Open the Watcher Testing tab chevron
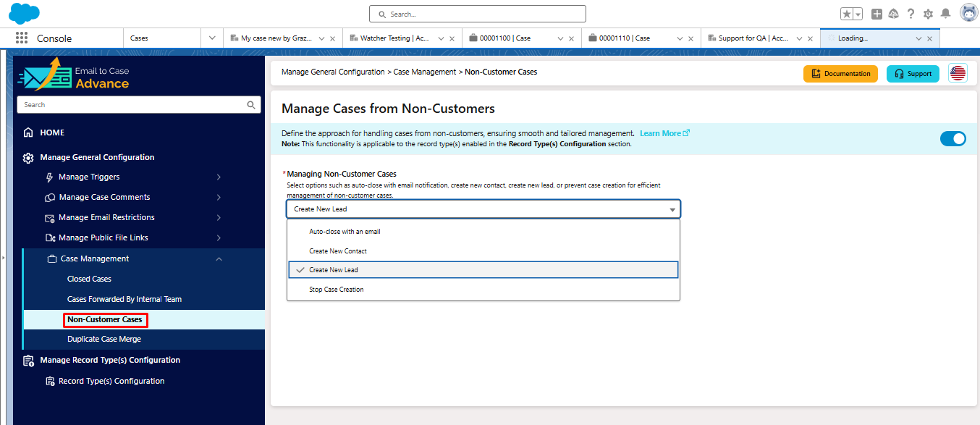 441,38
